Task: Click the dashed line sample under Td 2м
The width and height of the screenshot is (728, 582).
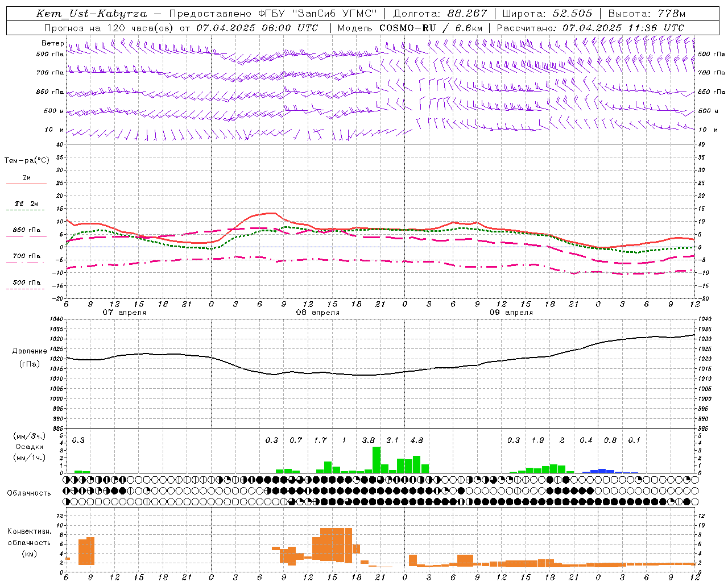Action: pyautogui.click(x=25, y=210)
